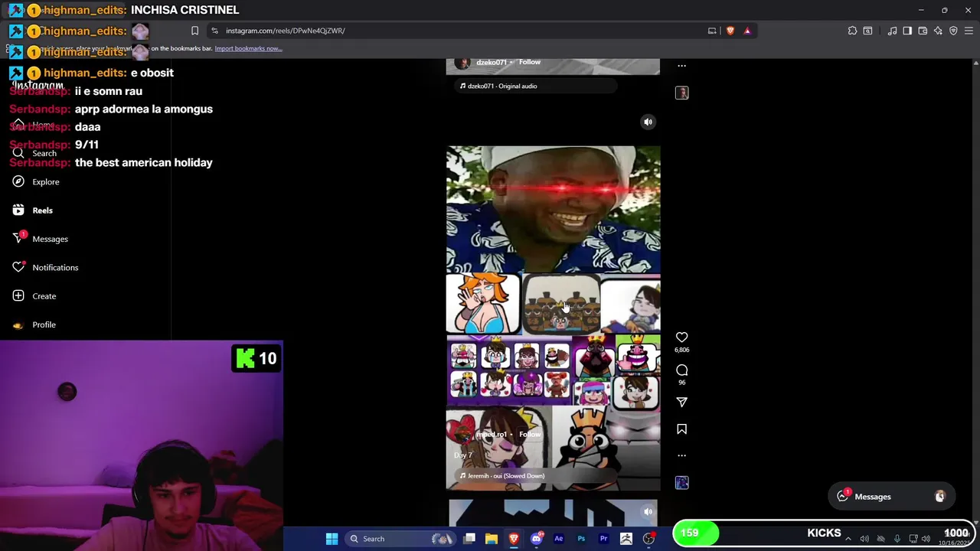980x551 pixels.
Task: Open Leo AI sparkle icon
Action: coord(938,31)
